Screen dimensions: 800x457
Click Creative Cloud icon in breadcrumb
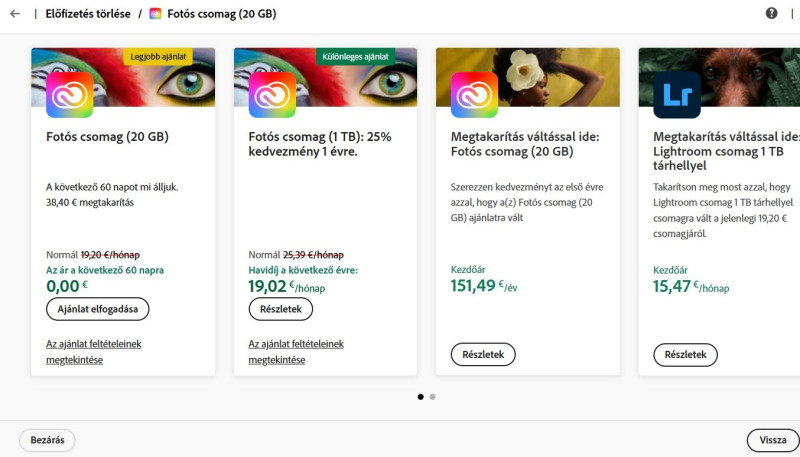(x=155, y=14)
